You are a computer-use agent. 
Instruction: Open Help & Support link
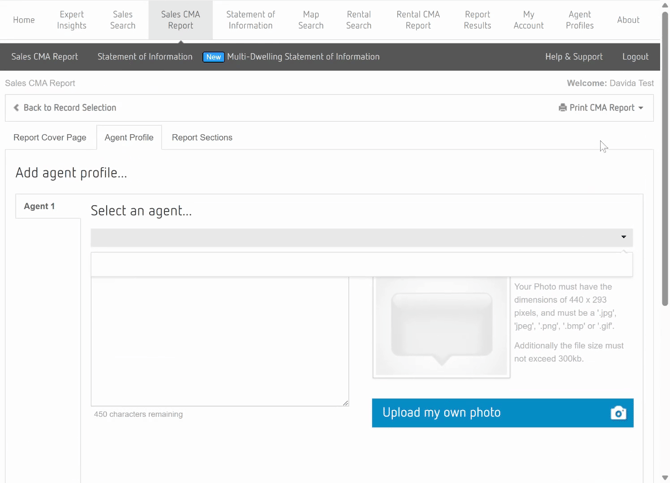point(573,57)
